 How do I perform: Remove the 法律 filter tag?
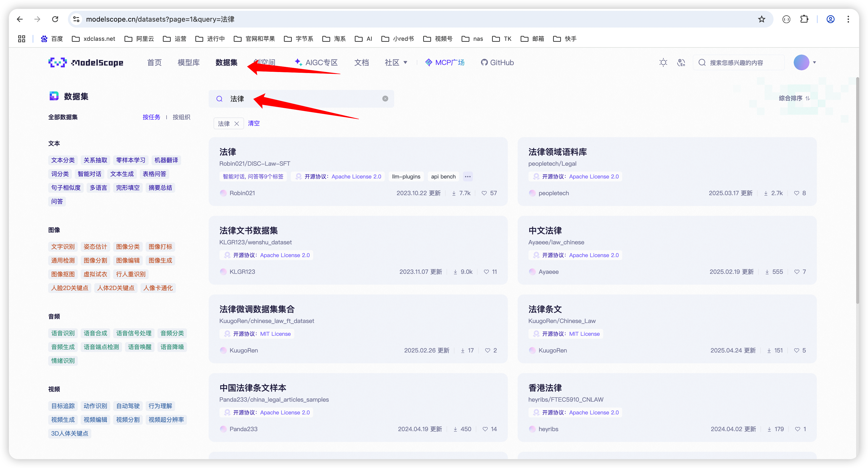pyautogui.click(x=237, y=124)
